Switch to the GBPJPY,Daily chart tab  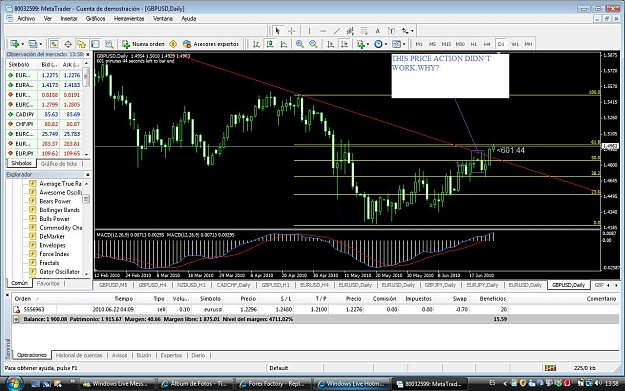click(x=440, y=285)
